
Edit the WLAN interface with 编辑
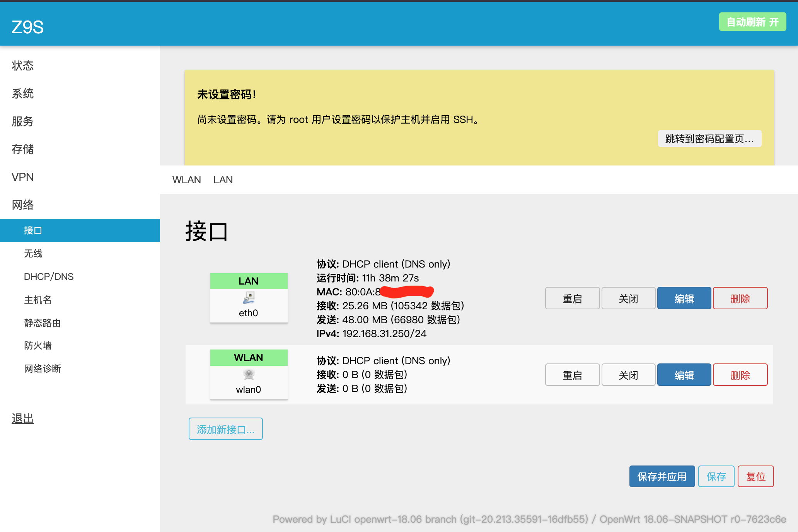pos(684,375)
